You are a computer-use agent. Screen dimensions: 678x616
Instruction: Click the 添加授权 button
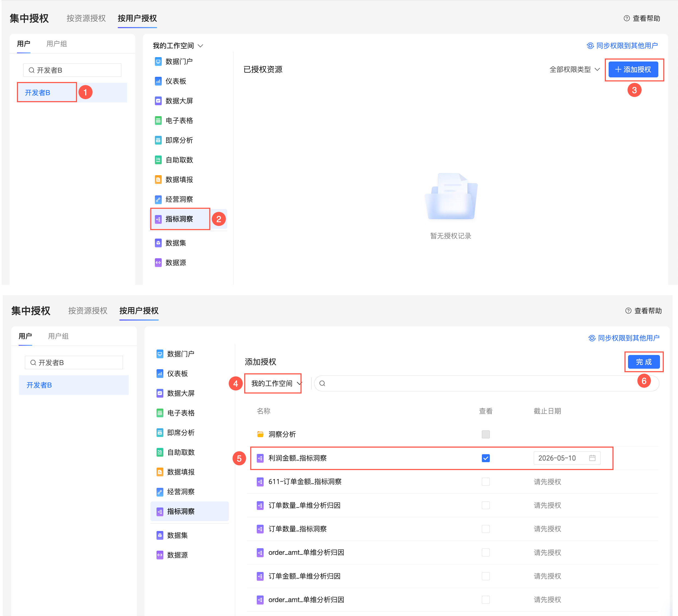pyautogui.click(x=633, y=70)
